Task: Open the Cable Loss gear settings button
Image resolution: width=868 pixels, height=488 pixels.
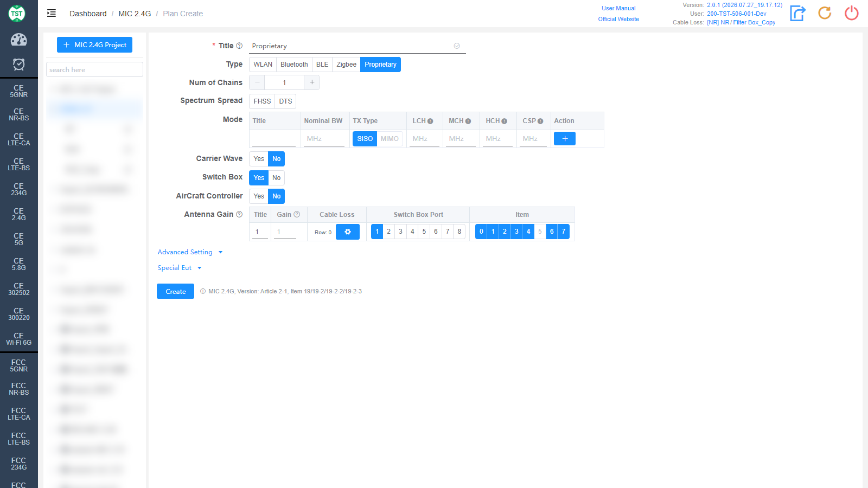Action: coord(348,232)
